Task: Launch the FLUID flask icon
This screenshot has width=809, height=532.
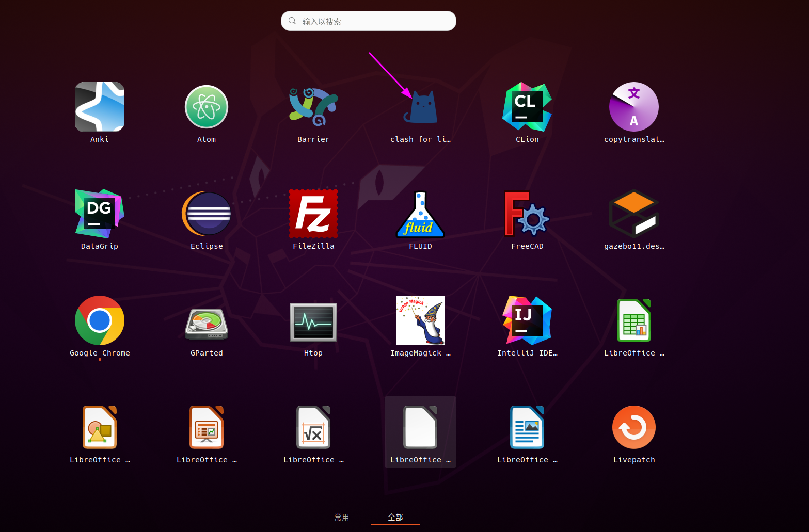Action: click(x=420, y=214)
